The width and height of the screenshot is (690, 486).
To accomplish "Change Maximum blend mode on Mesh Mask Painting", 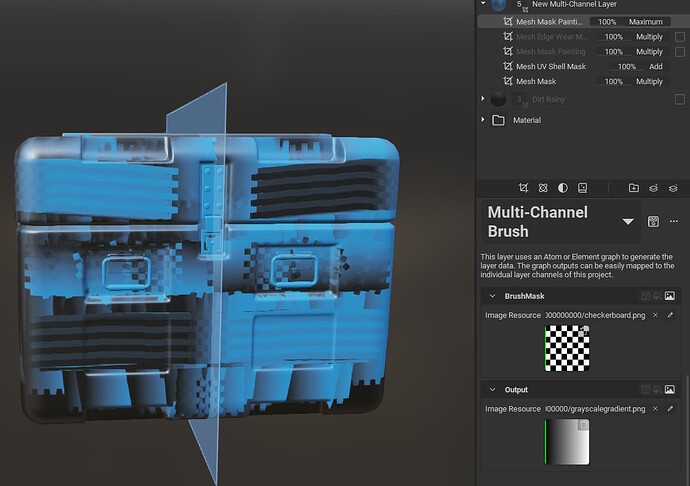I will coord(646,22).
